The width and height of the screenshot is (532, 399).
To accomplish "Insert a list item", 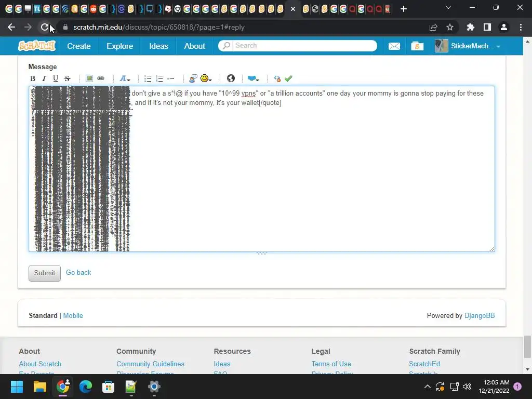I will click(171, 78).
